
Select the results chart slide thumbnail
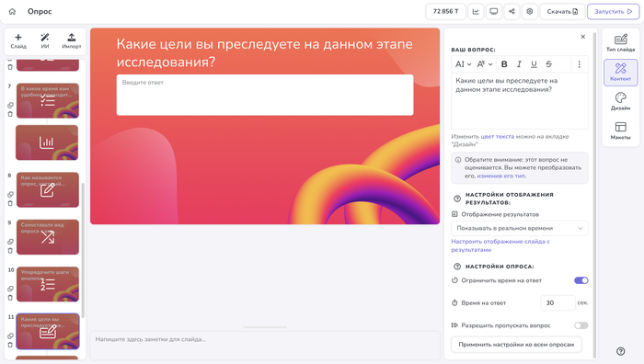(47, 142)
